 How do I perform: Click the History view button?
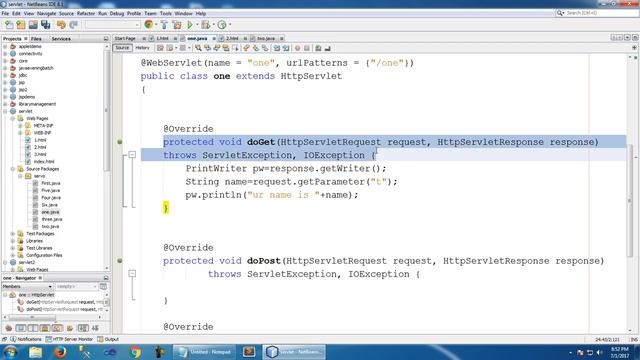tap(142, 48)
